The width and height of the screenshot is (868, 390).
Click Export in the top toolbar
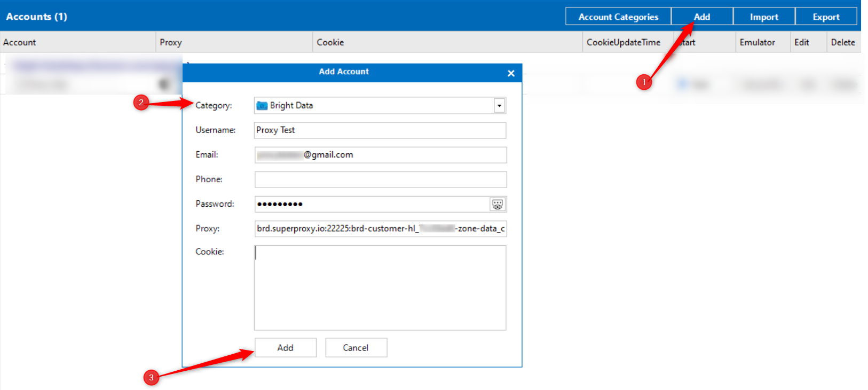pyautogui.click(x=826, y=17)
